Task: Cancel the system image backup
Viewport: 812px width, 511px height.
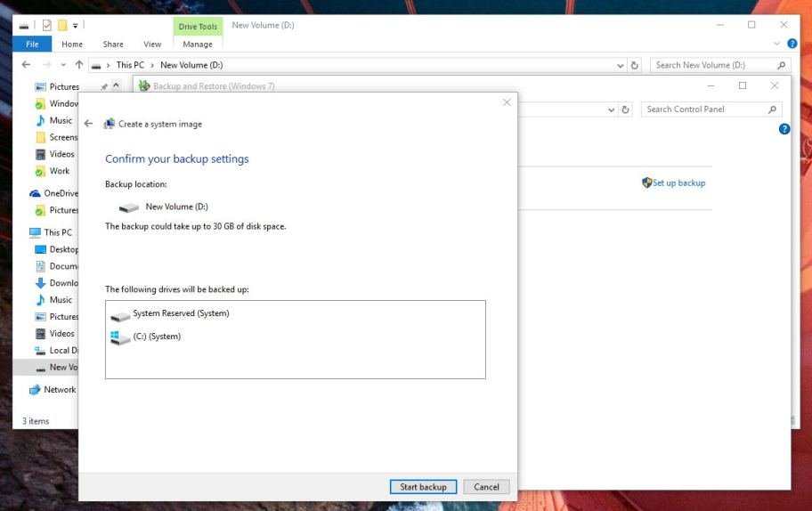Action: tap(486, 487)
